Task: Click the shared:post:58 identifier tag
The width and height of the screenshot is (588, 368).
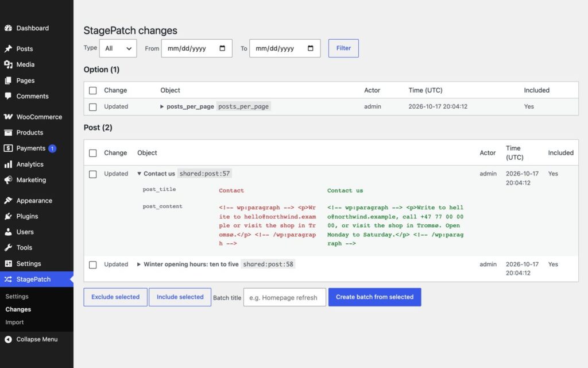Action: (268, 264)
